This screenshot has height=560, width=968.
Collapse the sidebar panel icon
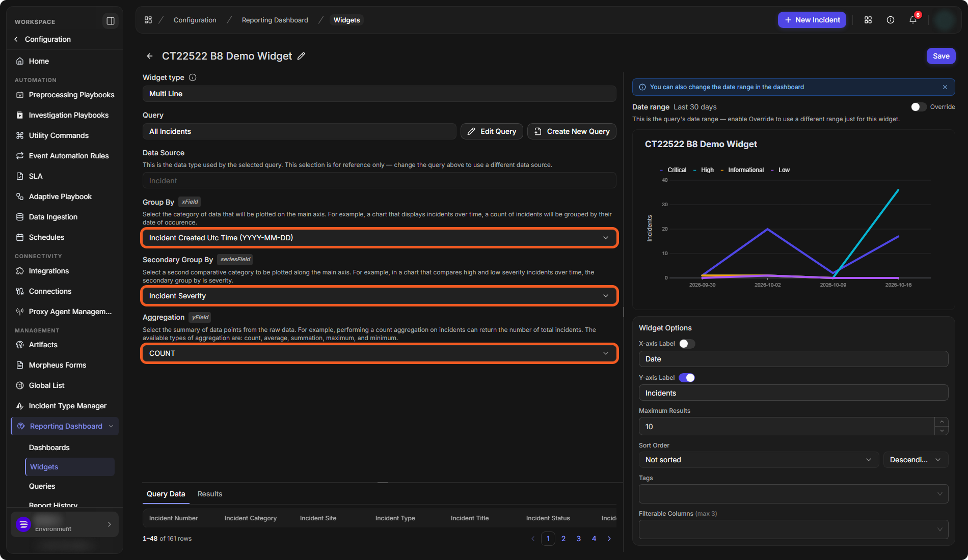tap(110, 21)
